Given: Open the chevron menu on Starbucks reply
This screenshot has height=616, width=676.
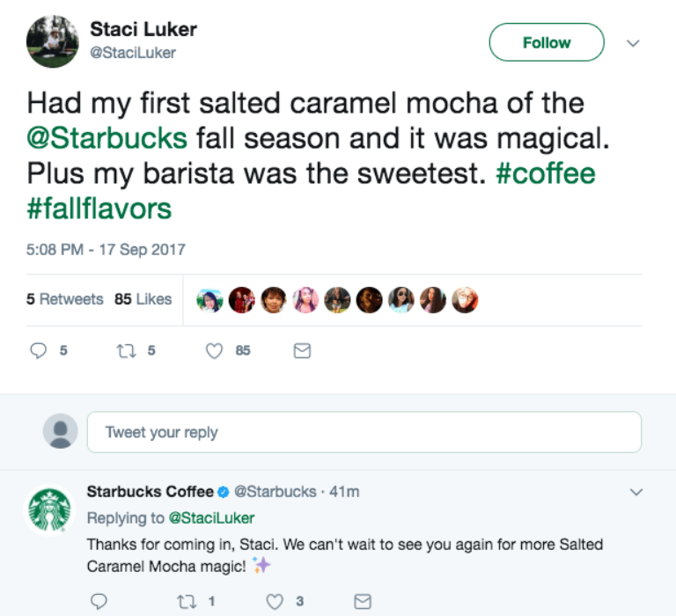Looking at the screenshot, I should tap(636, 492).
